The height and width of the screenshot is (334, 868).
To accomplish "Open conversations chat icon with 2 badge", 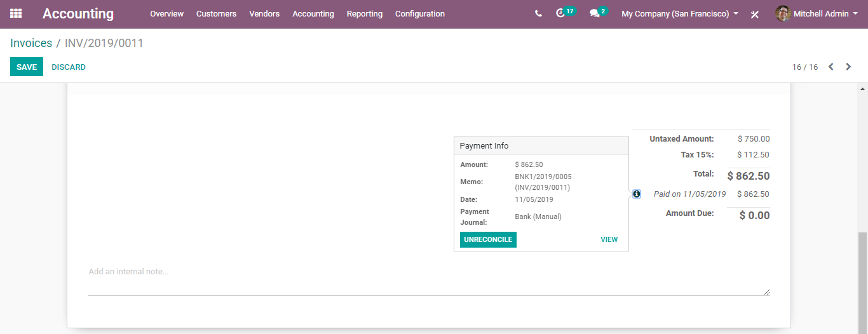I will pyautogui.click(x=598, y=13).
